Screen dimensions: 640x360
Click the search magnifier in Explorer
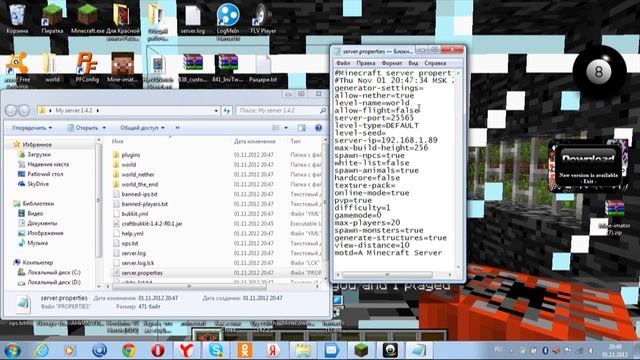point(322,111)
